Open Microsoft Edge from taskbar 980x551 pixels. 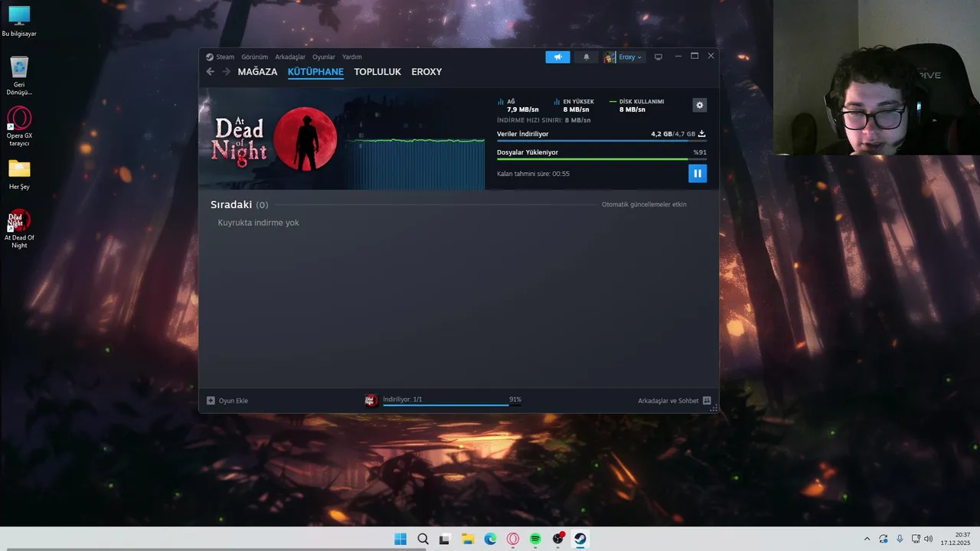click(490, 539)
